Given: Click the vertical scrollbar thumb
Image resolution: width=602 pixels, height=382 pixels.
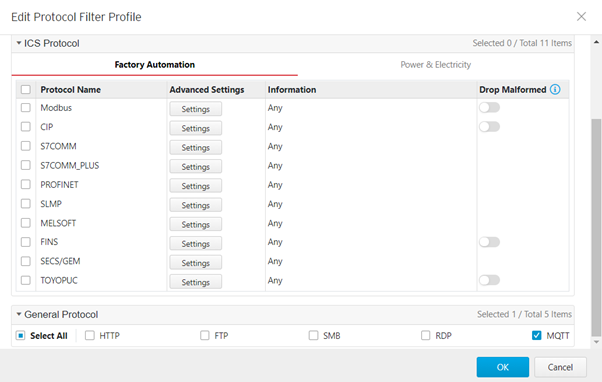Looking at the screenshot, I should click(596, 227).
